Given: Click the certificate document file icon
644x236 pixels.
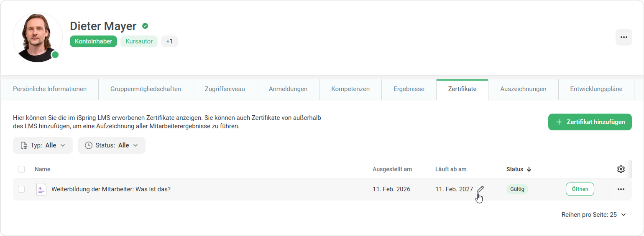Looking at the screenshot, I should (x=41, y=189).
